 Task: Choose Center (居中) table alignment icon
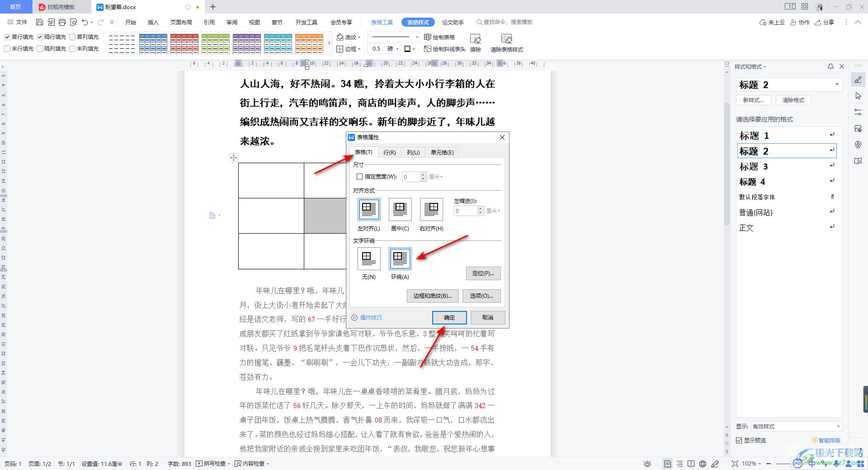[400, 209]
